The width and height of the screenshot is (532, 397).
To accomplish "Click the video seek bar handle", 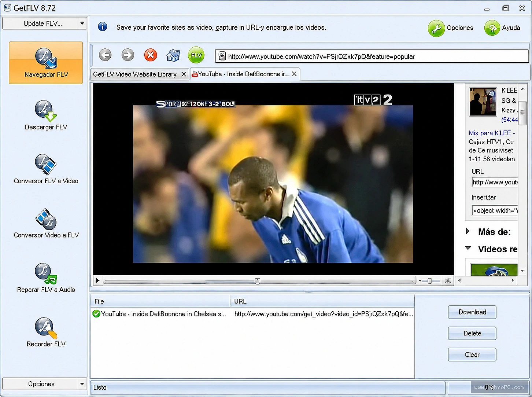I will click(x=258, y=281).
